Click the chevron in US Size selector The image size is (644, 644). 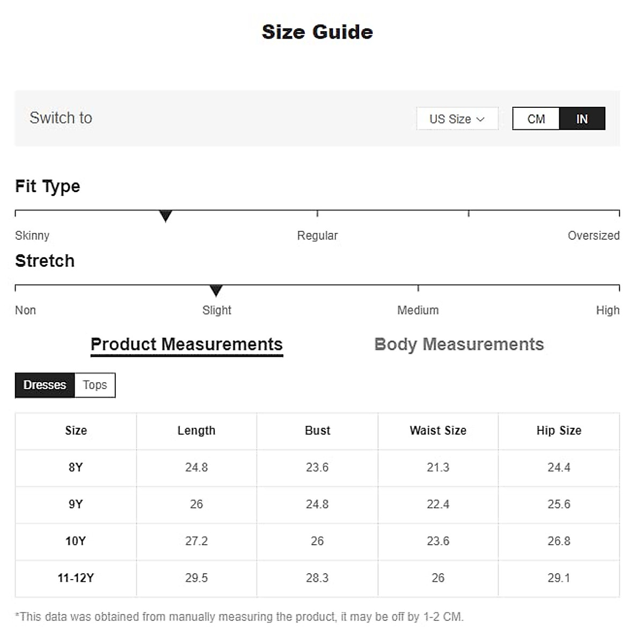tap(480, 119)
